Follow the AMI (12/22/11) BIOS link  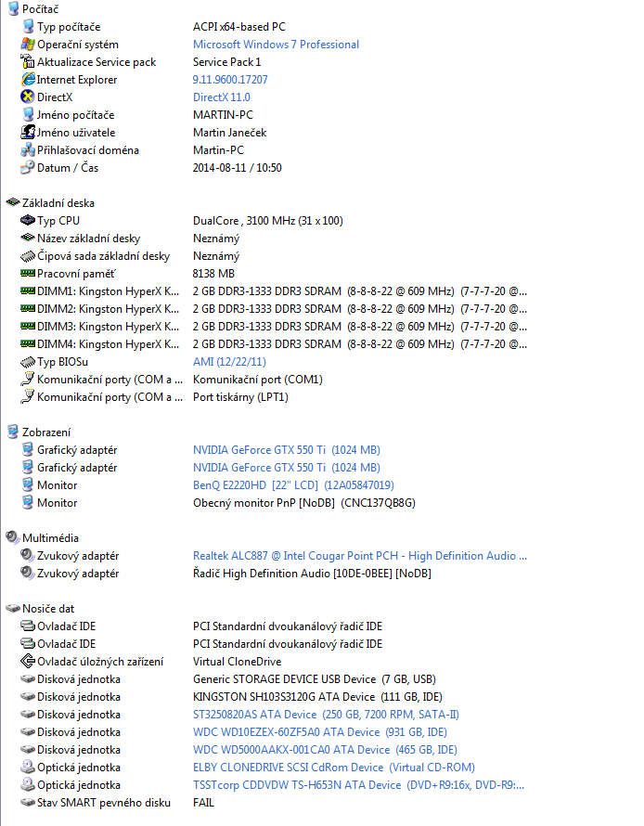pyautogui.click(x=230, y=362)
